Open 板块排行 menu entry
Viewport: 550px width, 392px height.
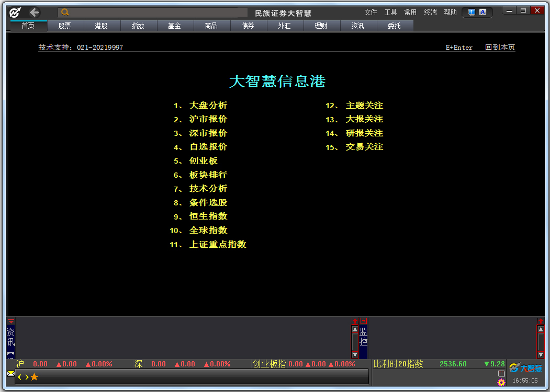(208, 175)
